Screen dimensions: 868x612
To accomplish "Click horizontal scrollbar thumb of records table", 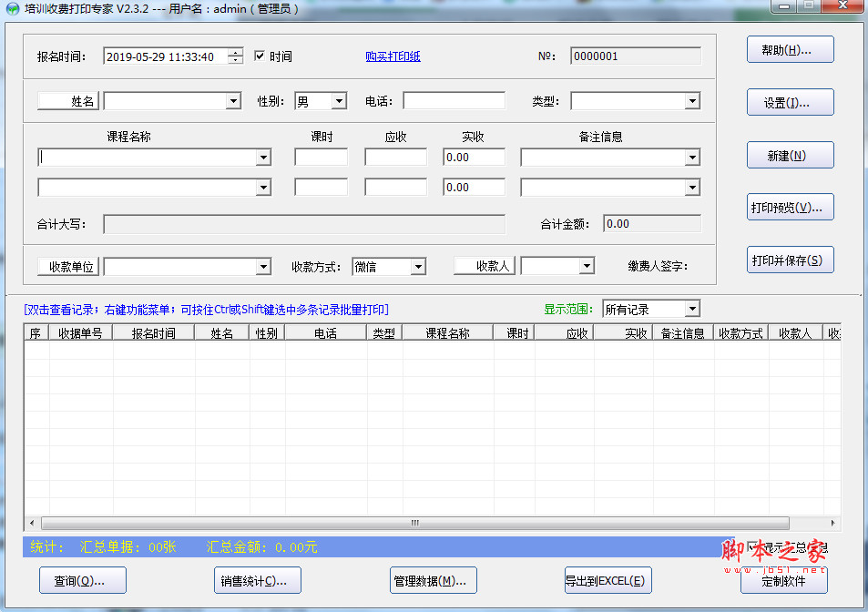I will coord(415,523).
